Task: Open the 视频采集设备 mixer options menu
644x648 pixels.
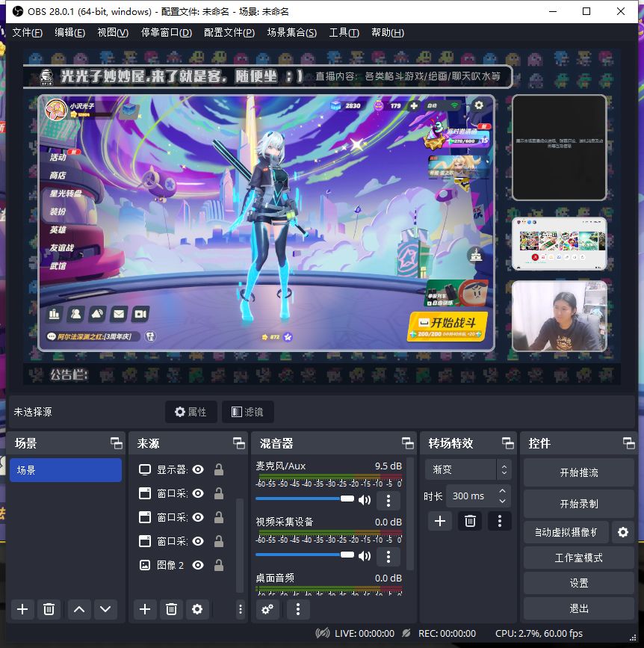Action: [388, 557]
